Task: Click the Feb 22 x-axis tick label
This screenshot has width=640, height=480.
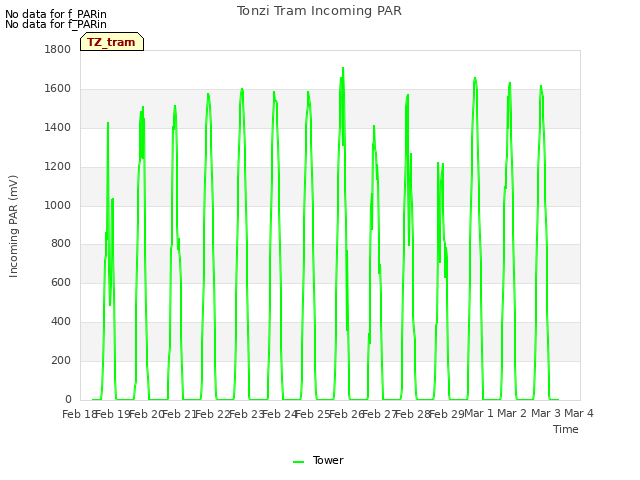Action: click(x=211, y=414)
